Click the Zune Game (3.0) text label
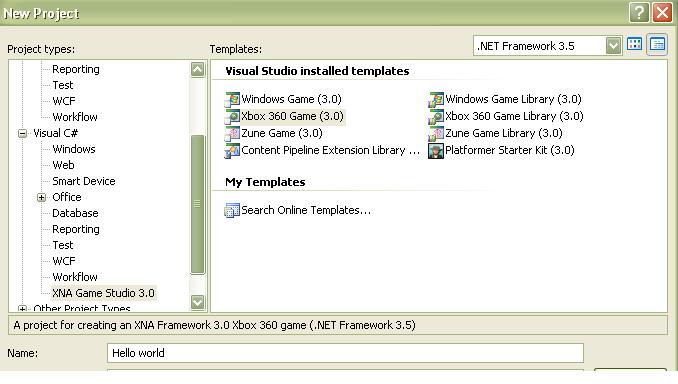This screenshot has width=678, height=384. [x=282, y=133]
